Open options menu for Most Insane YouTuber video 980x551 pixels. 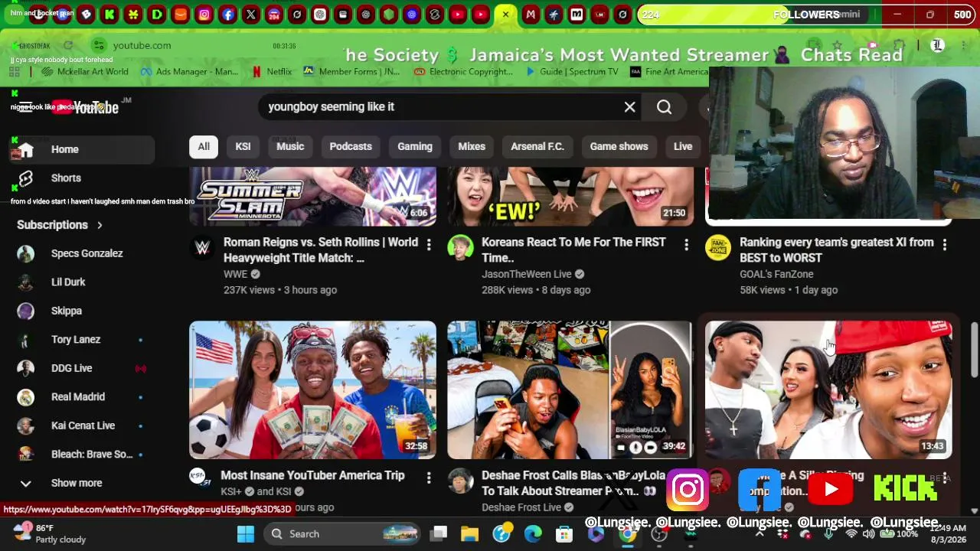pyautogui.click(x=429, y=478)
